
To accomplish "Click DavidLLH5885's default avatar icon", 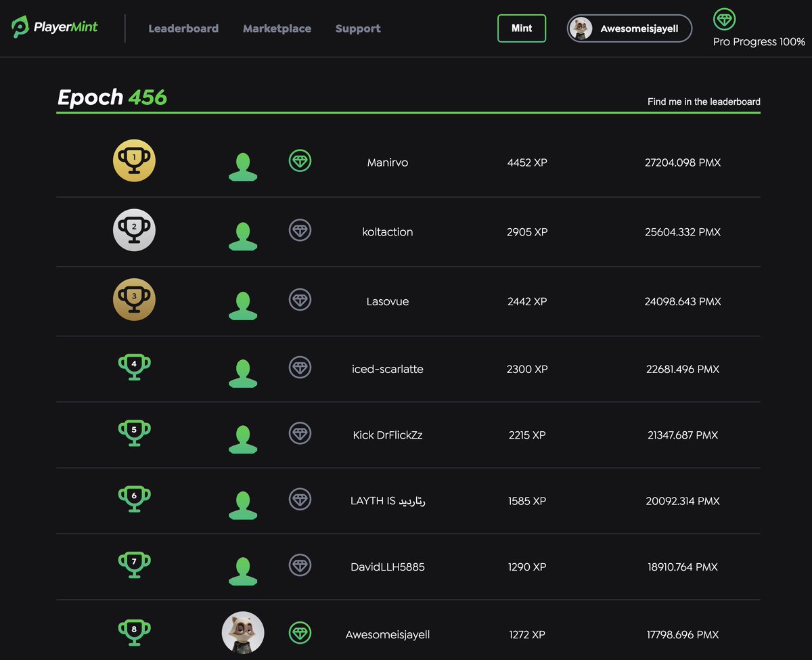I will 243,571.
